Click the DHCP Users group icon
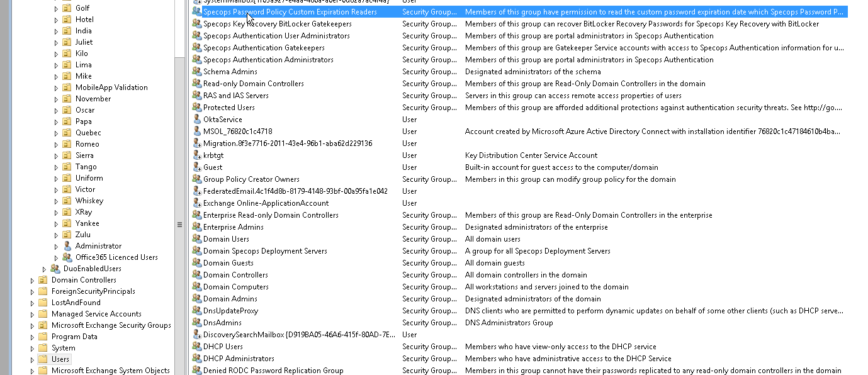868x375 pixels. tap(196, 347)
